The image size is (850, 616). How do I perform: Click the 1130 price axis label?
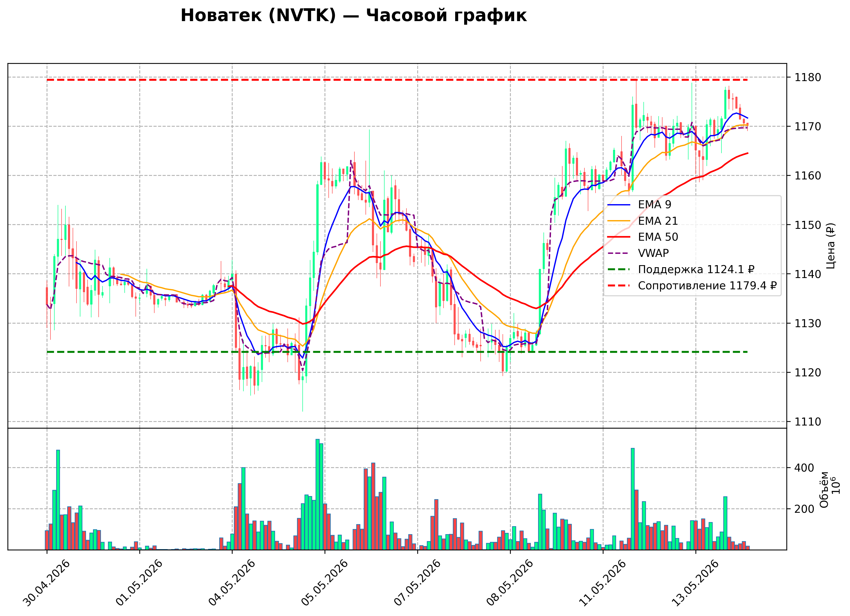[808, 323]
